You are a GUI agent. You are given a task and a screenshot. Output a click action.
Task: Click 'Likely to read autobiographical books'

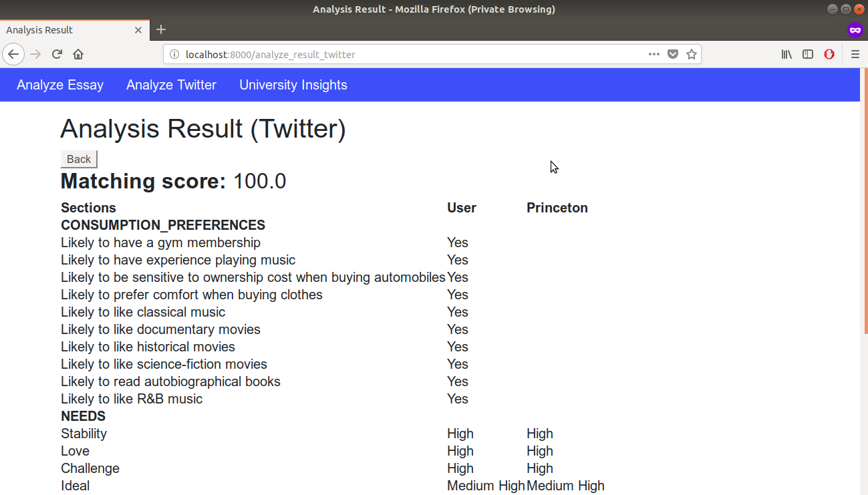170,381
